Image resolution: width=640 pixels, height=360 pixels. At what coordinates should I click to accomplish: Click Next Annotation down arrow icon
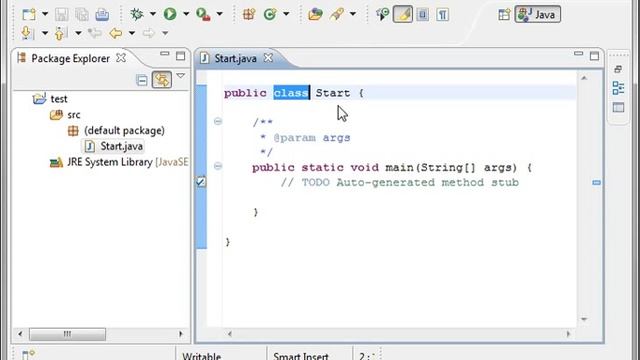(27, 33)
